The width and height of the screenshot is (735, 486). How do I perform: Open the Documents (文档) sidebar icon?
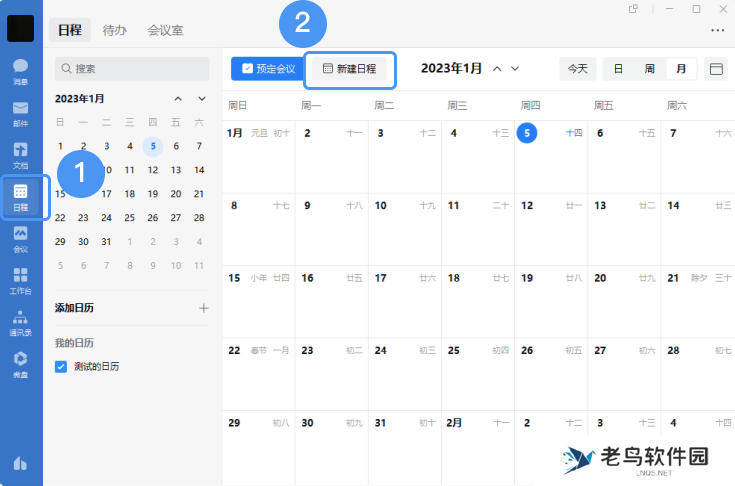click(x=21, y=156)
